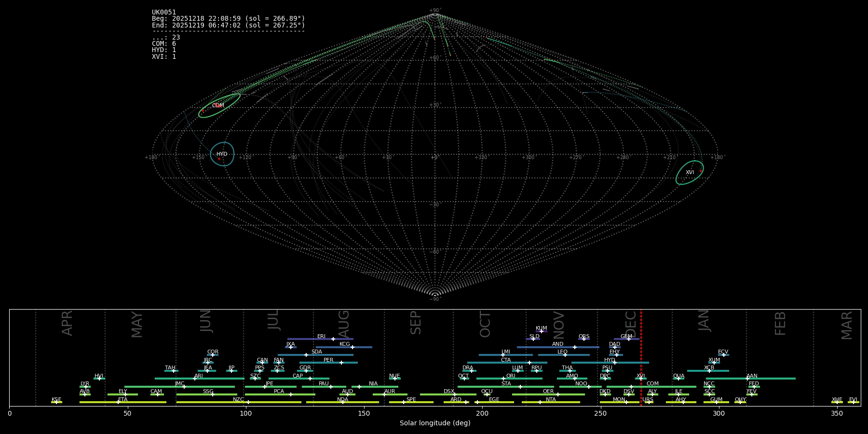The width and height of the screenshot is (868, 434).
Task: Select the AUG month label in timeline
Action: coord(344,324)
